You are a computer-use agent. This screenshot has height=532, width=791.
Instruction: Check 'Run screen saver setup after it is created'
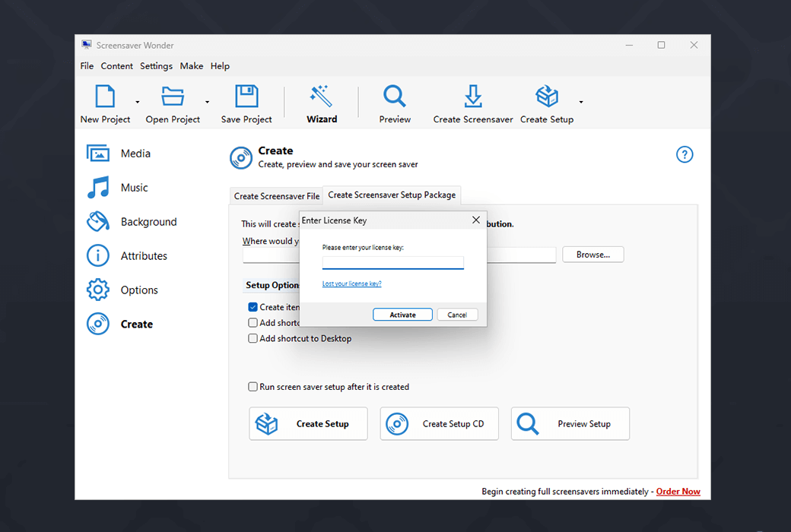tap(253, 387)
